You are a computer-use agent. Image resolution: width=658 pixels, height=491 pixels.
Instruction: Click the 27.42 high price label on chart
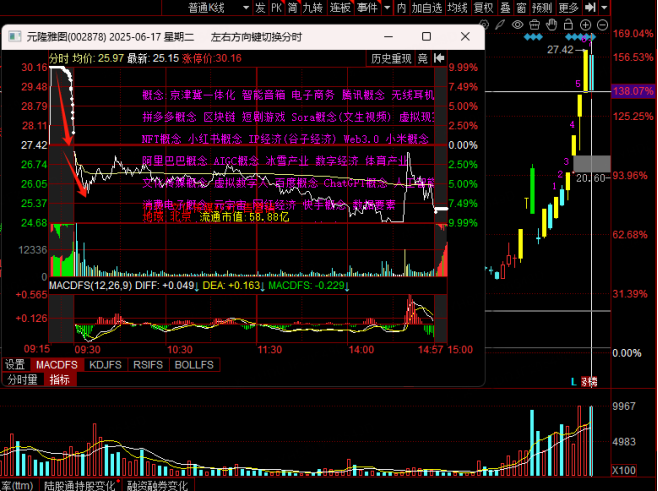coord(560,50)
